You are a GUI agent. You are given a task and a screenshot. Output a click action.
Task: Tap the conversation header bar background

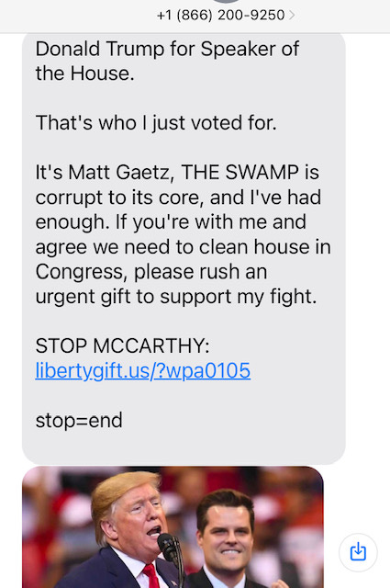75,16
